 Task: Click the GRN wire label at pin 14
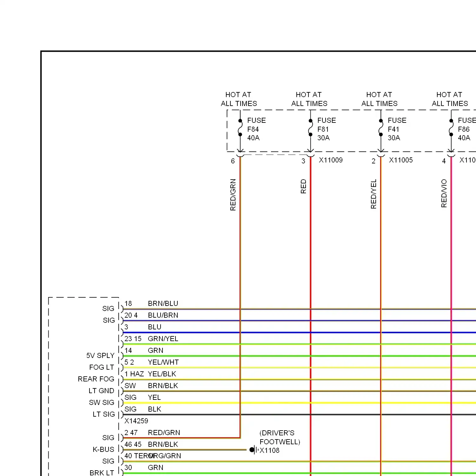[x=155, y=350]
